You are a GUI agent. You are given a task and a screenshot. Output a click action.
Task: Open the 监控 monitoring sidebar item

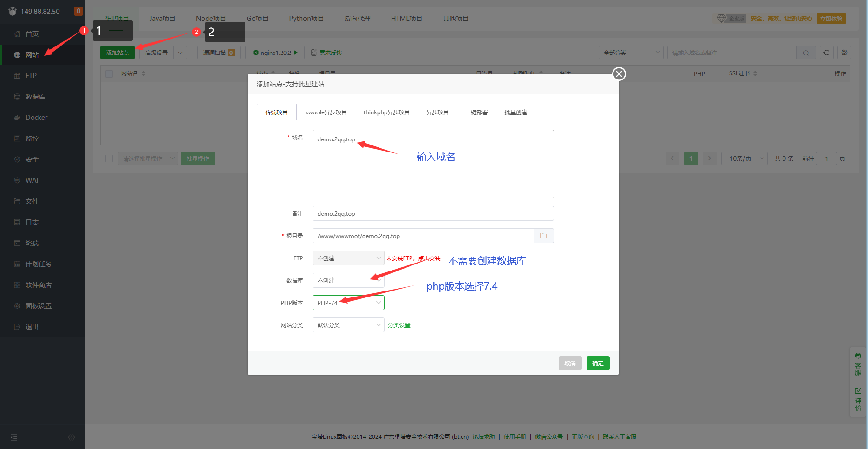tap(32, 139)
